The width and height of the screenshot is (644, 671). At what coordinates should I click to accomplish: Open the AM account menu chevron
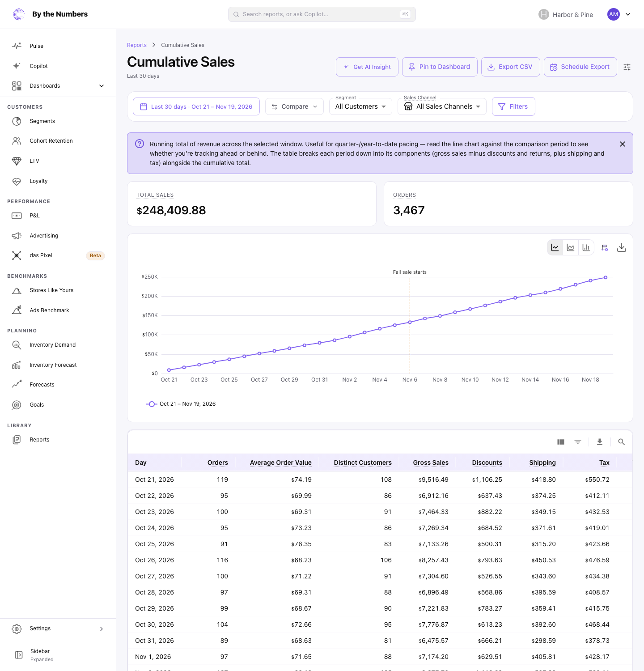(628, 14)
